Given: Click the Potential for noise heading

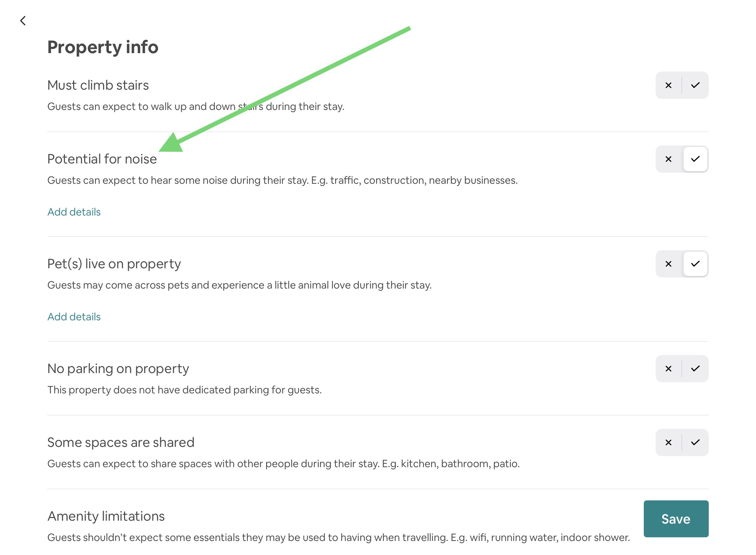Looking at the screenshot, I should tap(102, 159).
